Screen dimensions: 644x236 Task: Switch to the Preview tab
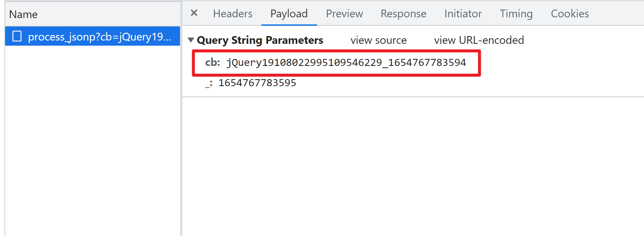pos(344,14)
